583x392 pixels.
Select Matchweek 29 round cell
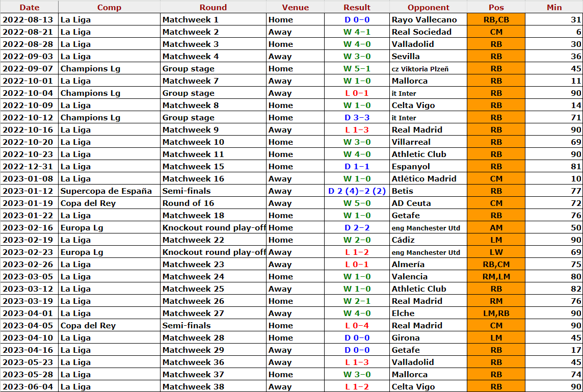click(x=213, y=350)
